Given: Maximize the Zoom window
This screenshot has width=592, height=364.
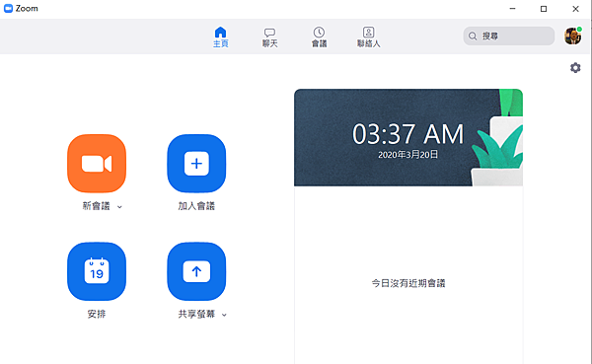Looking at the screenshot, I should 544,8.
